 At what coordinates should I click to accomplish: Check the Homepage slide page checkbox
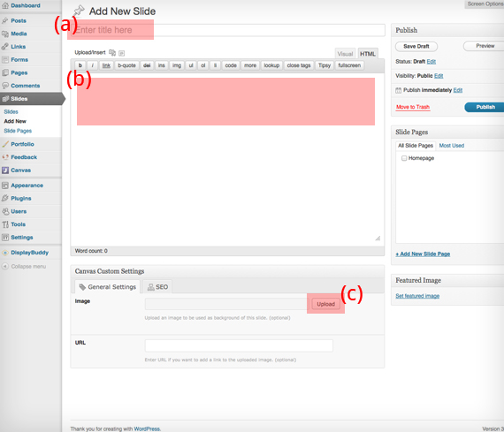pos(404,158)
